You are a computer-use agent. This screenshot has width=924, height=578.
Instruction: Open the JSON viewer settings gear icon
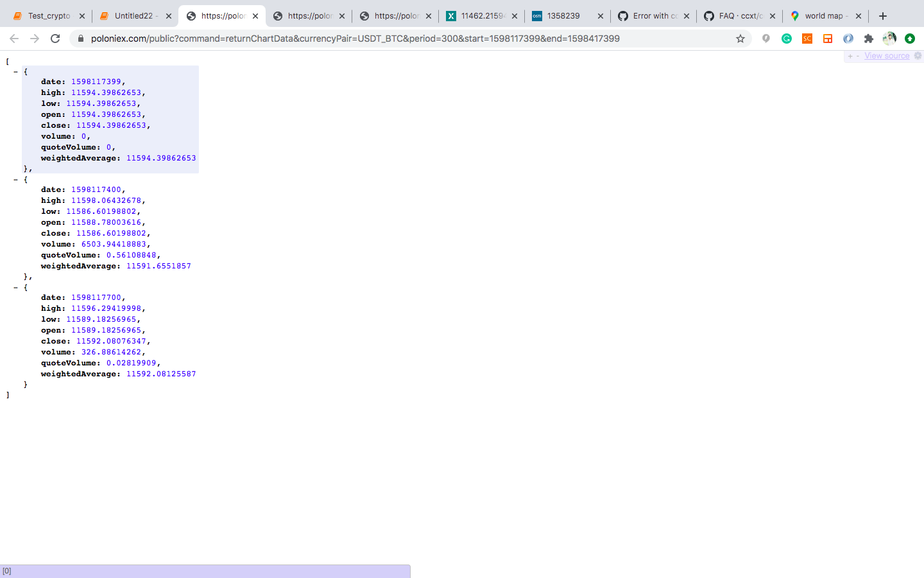(918, 56)
